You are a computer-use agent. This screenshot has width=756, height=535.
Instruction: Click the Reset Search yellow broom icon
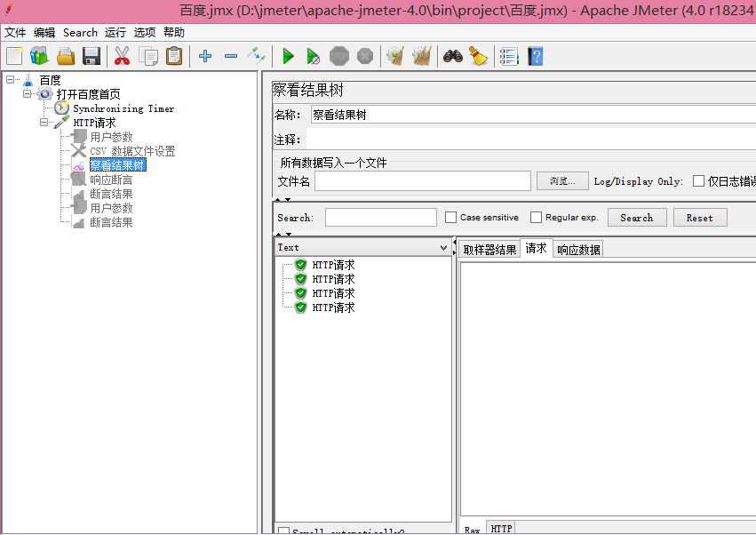click(x=478, y=57)
